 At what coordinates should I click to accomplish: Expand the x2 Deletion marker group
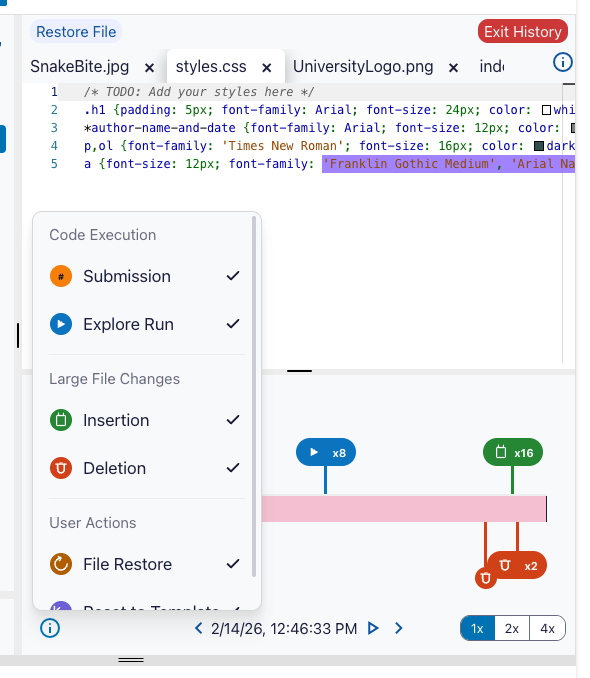pyautogui.click(x=517, y=565)
